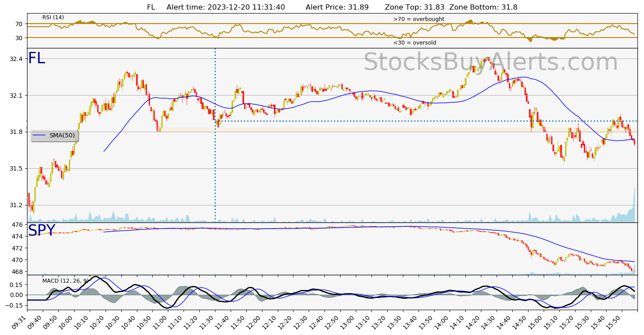
Task: Click the RSI 70 axis label
Action: coord(19,24)
